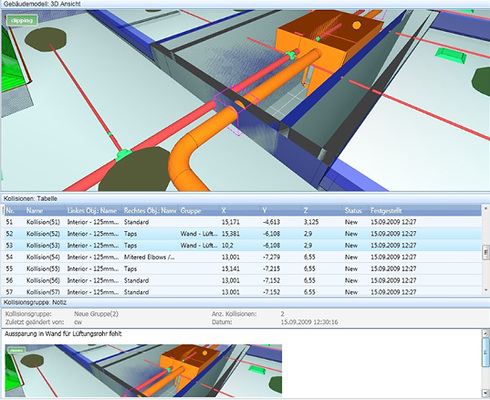Open the snapshot thumbnail in the note
Screen dimensions: 490x400
point(144,370)
